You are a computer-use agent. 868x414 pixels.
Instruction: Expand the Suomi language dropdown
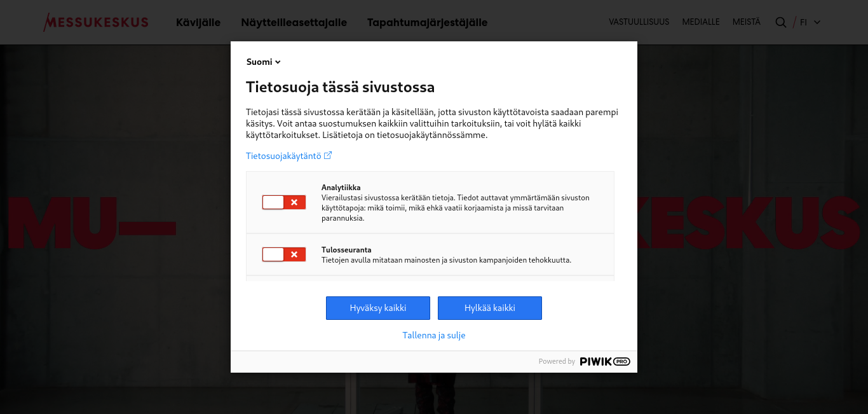pos(264,62)
